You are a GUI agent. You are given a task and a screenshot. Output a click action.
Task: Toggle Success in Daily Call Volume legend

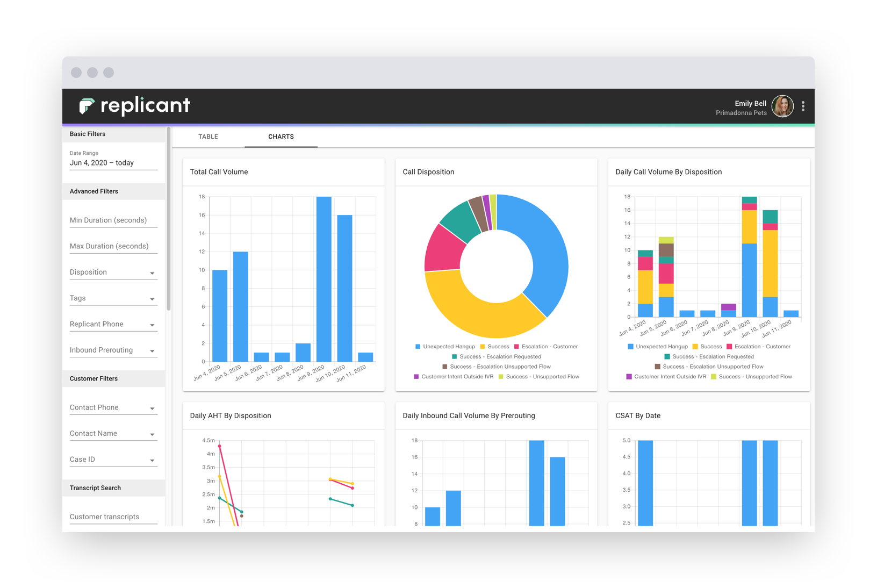[x=707, y=346]
